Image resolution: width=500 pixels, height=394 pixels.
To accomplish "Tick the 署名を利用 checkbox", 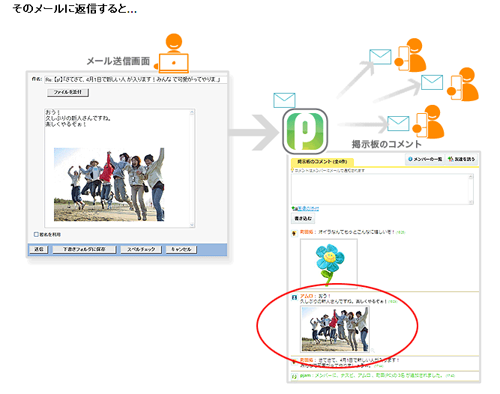I will pos(36,234).
